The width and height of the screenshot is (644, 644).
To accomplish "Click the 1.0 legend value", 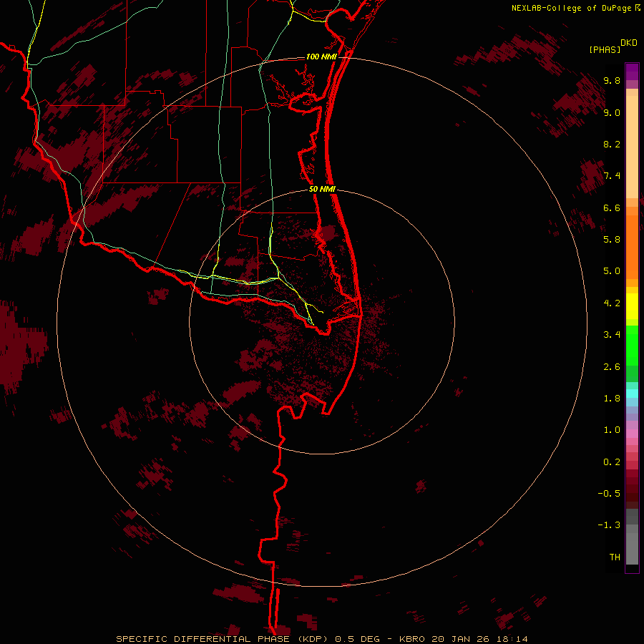I will point(612,430).
